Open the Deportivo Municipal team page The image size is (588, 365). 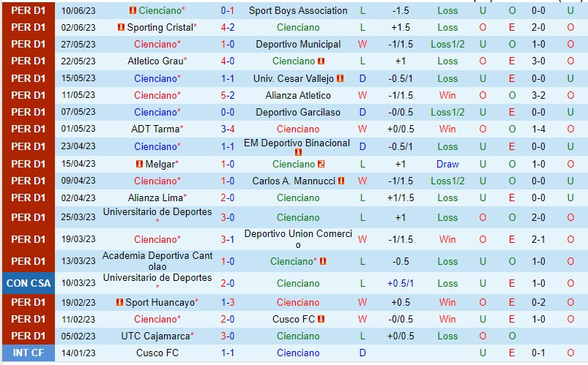click(298, 44)
